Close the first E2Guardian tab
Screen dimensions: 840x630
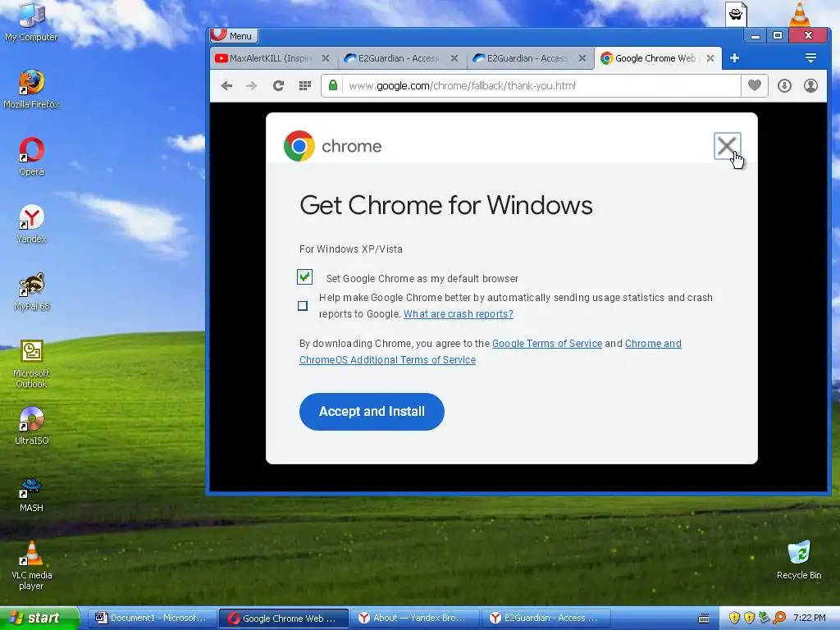[x=454, y=58]
